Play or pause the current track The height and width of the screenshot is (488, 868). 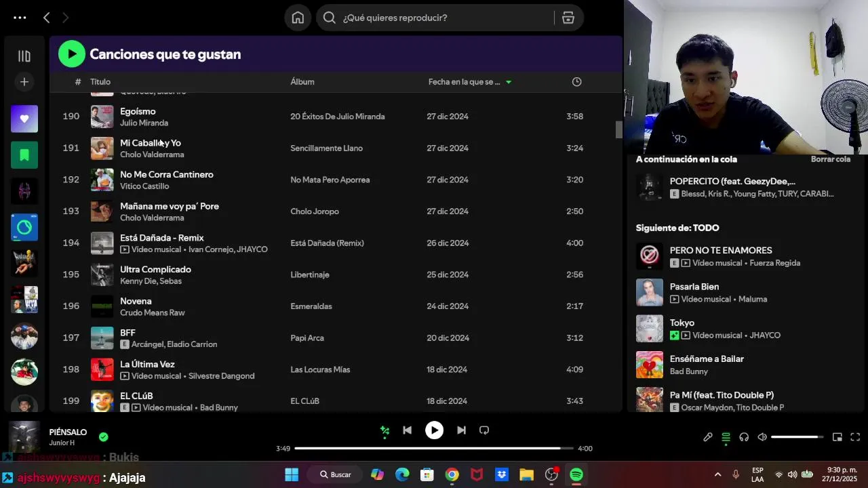(434, 430)
